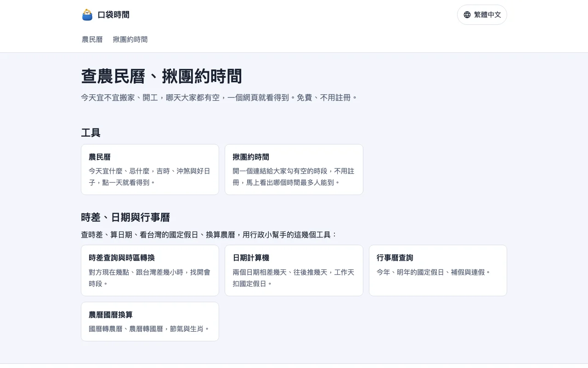Click the description 今年、明年的國定假日、補假與連假。
This screenshot has width=588, height=368.
coord(434,272)
